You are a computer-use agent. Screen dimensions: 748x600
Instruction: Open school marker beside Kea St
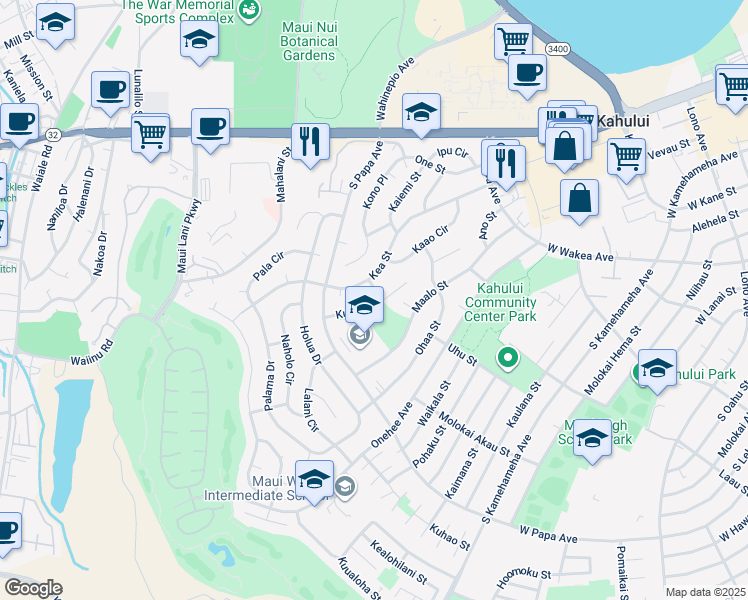[364, 308]
